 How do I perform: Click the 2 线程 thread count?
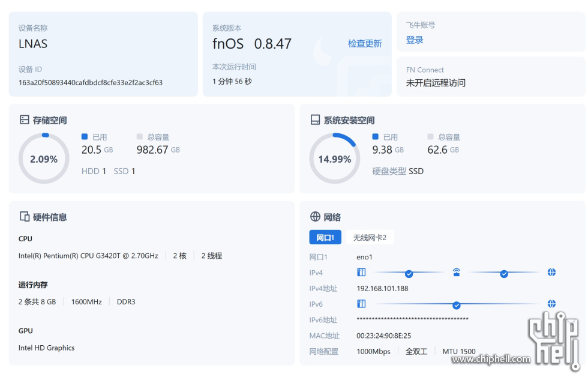(212, 256)
